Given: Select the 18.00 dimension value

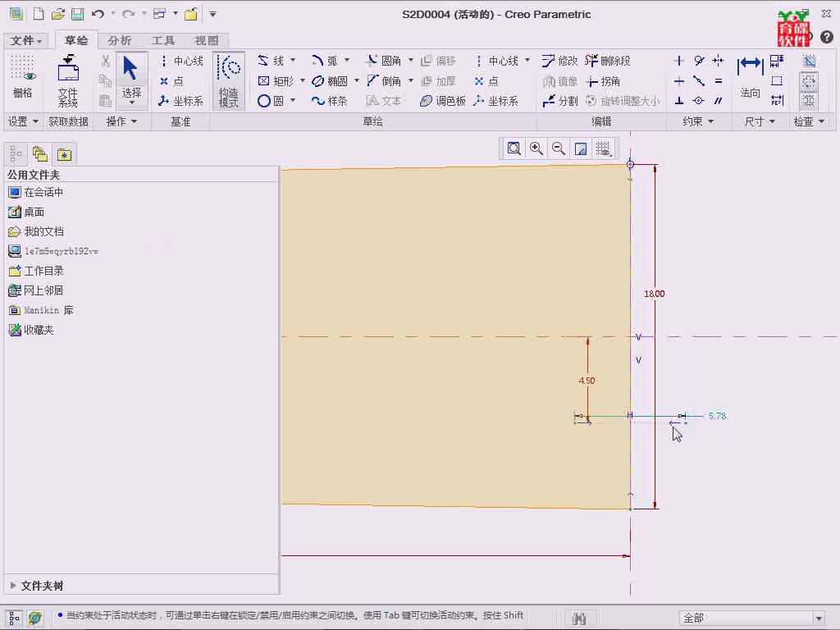Looking at the screenshot, I should (x=654, y=294).
